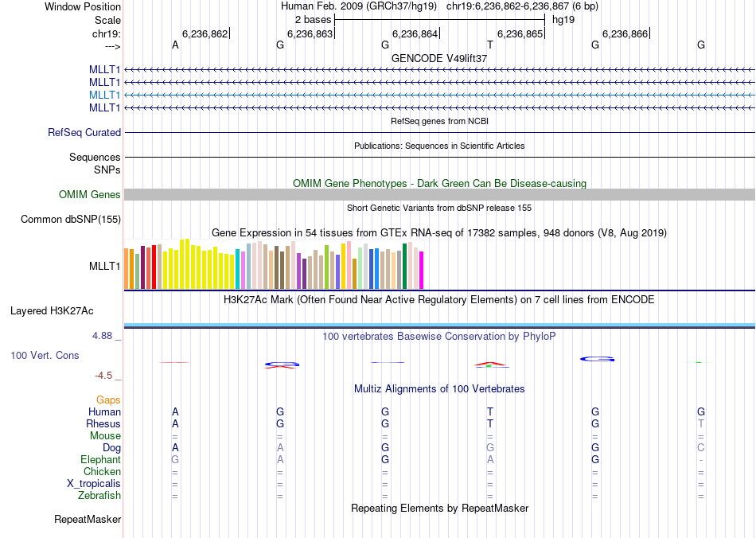Click the X_tropicalis species label
This screenshot has width=756, height=538.
pyautogui.click(x=94, y=484)
